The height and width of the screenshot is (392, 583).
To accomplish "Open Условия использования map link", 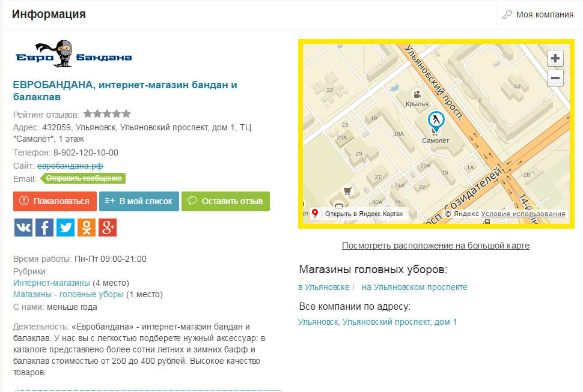I will (523, 214).
